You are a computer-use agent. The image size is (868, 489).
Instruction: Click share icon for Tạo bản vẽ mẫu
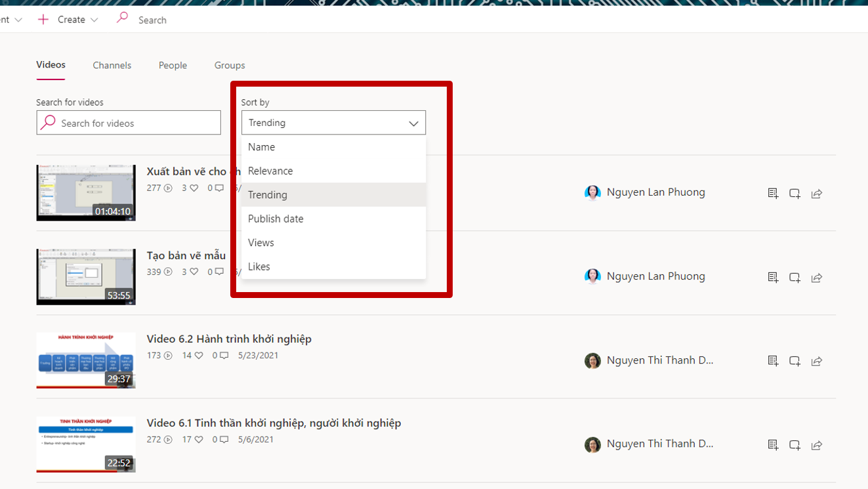coord(816,278)
